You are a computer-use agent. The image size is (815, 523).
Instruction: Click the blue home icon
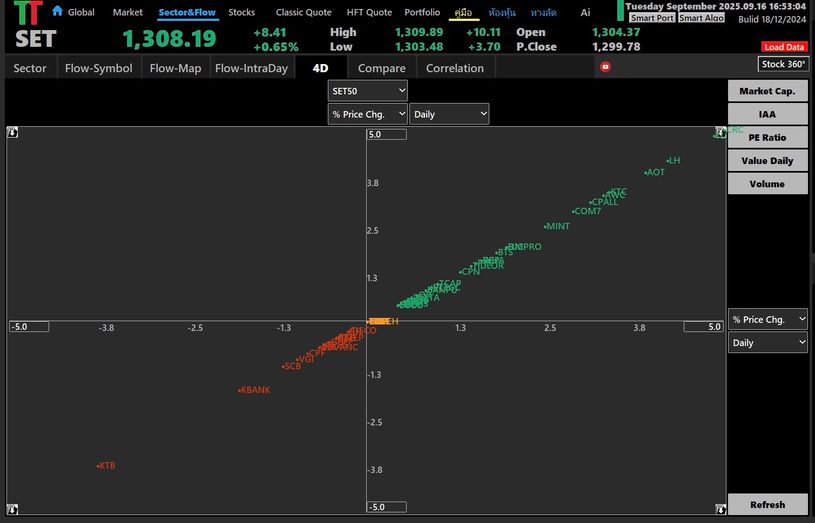click(58, 11)
